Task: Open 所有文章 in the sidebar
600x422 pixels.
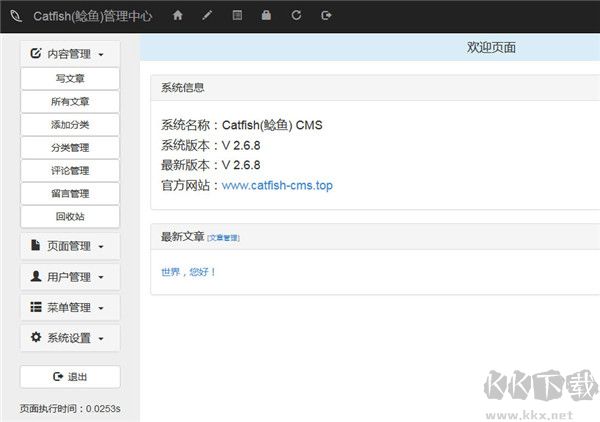Action: point(70,101)
